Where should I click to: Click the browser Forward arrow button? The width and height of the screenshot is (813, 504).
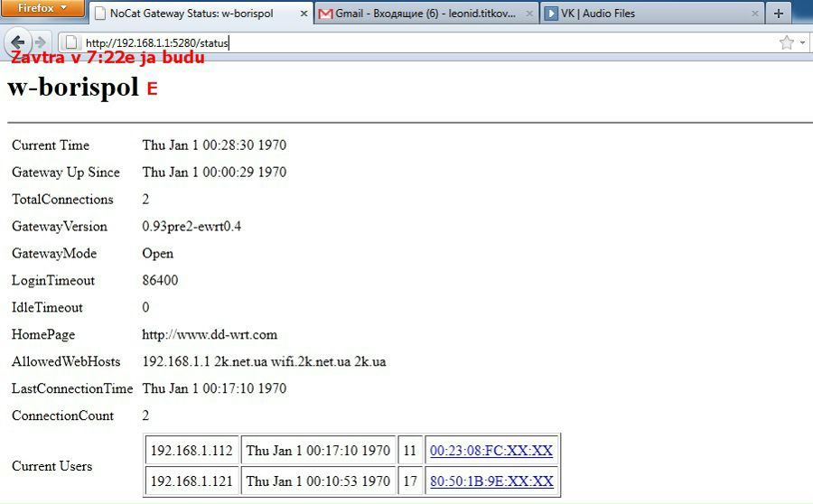coord(40,42)
